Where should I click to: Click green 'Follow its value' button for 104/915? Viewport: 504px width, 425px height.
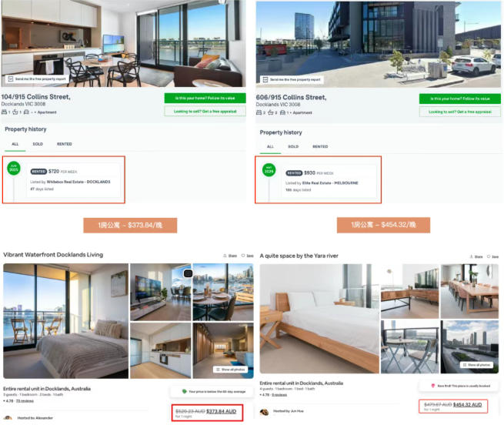205,98
